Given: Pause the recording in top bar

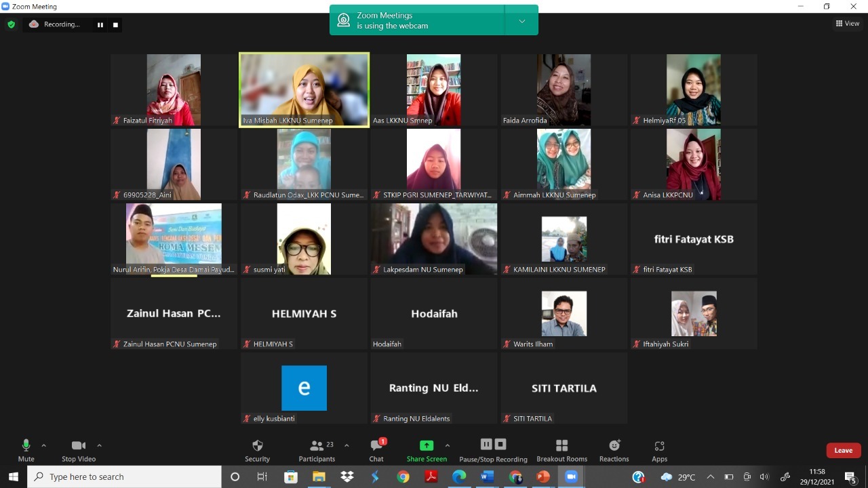Looking at the screenshot, I should coord(100,25).
